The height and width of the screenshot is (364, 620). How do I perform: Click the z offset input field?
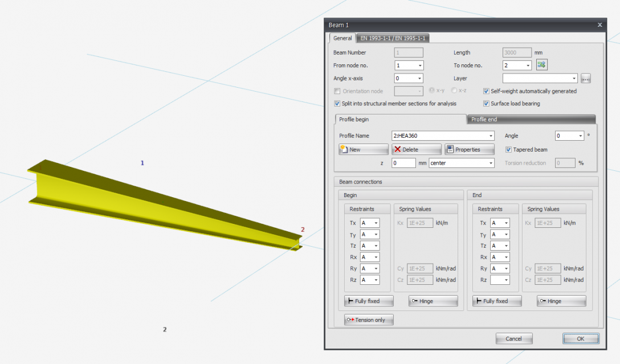pyautogui.click(x=403, y=162)
